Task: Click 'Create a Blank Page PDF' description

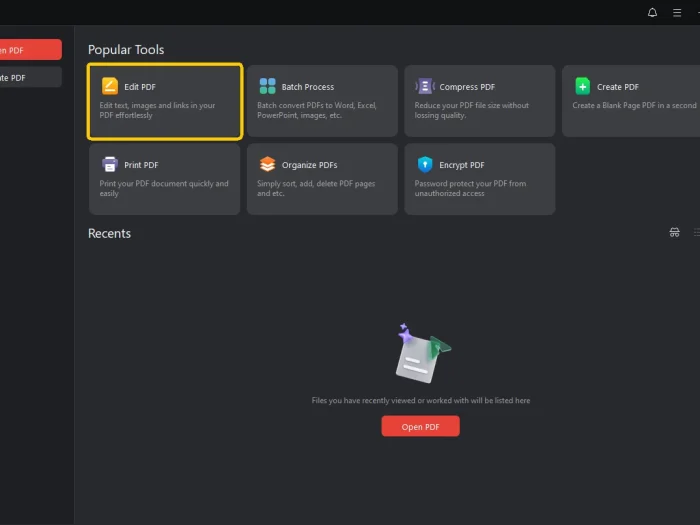Action: [x=634, y=105]
